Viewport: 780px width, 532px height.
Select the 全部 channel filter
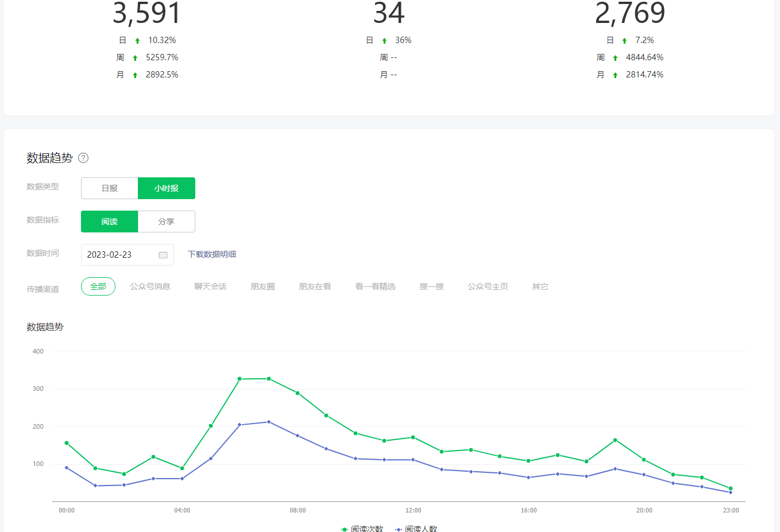[x=98, y=286]
